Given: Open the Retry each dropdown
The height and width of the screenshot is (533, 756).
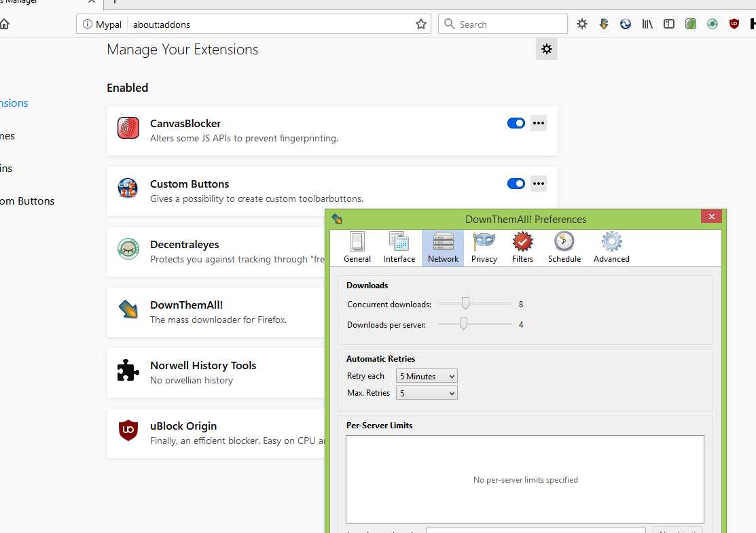Looking at the screenshot, I should point(427,376).
